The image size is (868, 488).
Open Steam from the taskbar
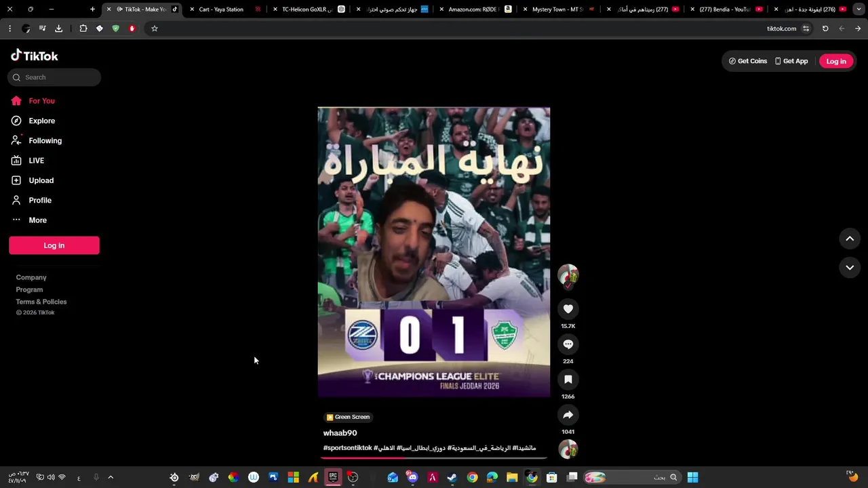(452, 477)
